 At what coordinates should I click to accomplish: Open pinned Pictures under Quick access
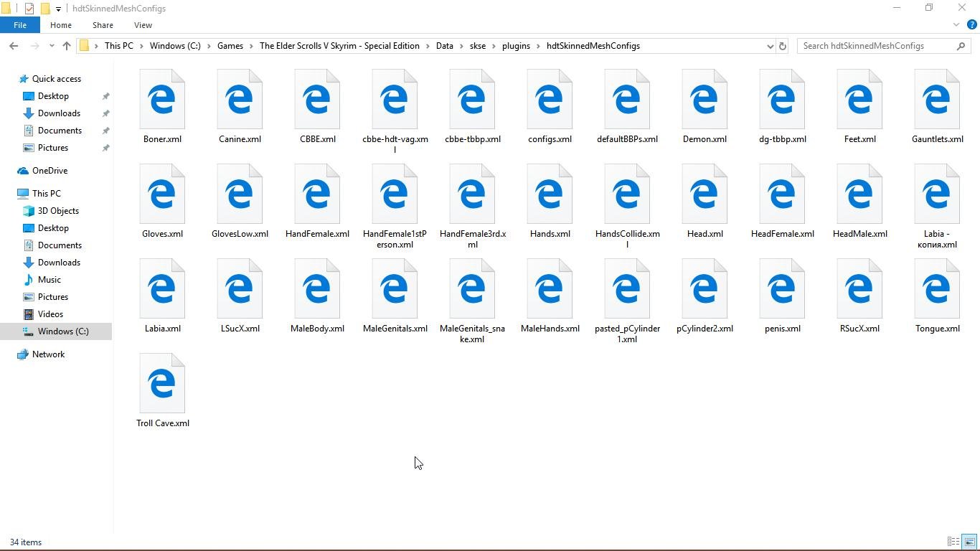53,148
